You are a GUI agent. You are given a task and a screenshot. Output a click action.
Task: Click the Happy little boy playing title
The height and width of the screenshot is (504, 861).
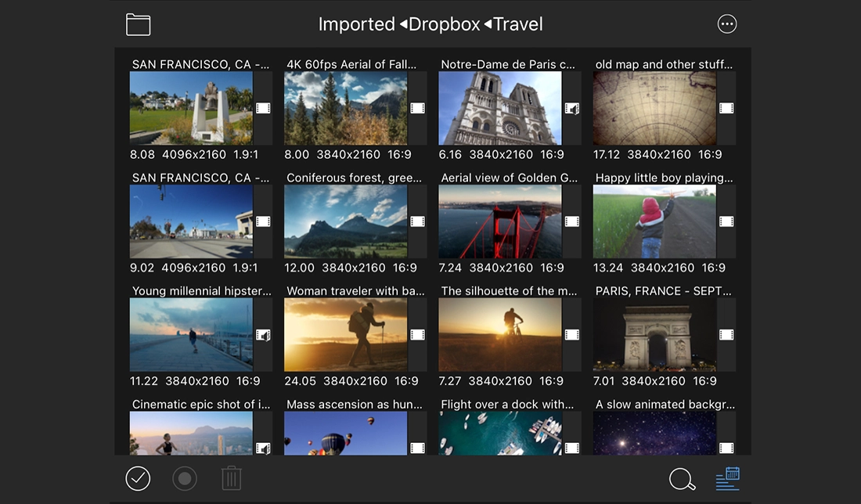[x=664, y=178]
